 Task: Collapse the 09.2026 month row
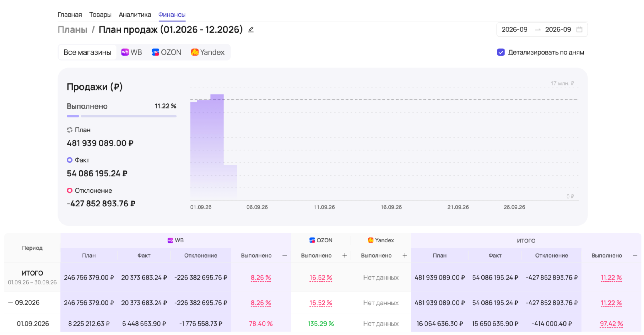[x=10, y=303]
